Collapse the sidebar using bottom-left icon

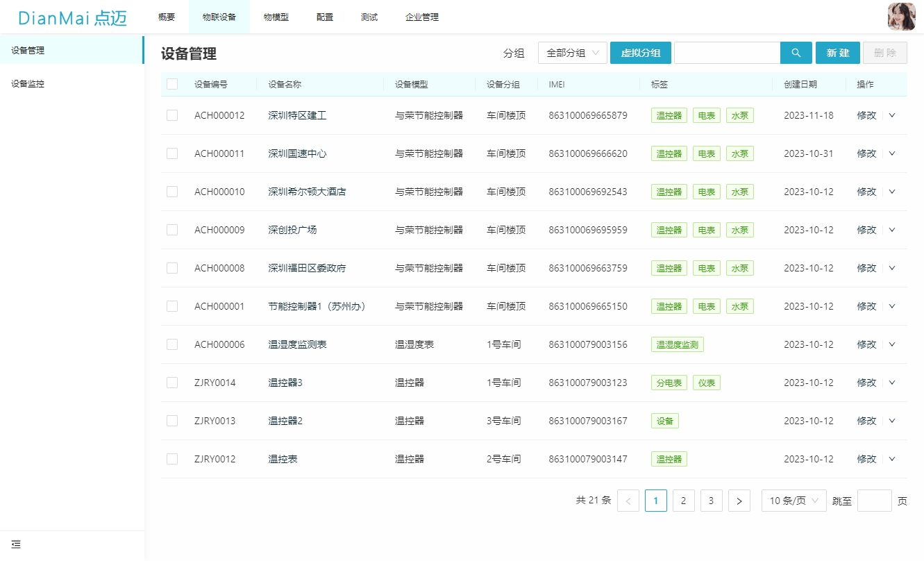16,544
